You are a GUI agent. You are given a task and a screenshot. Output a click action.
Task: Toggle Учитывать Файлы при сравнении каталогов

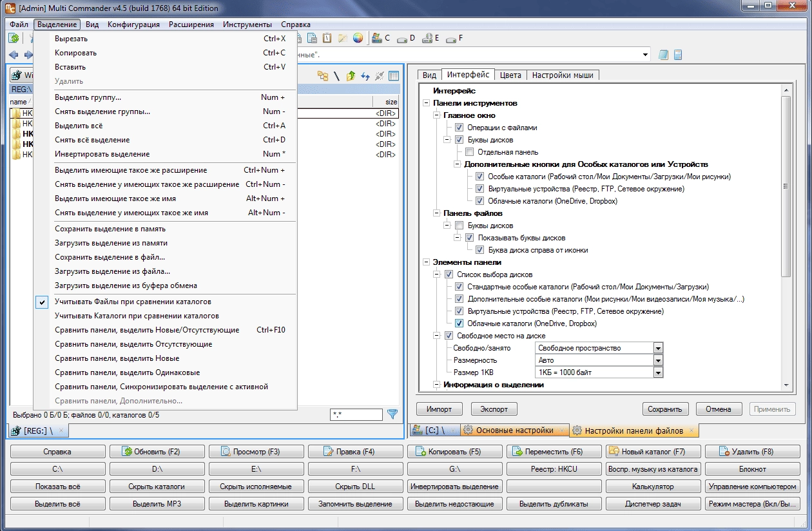[x=166, y=302]
